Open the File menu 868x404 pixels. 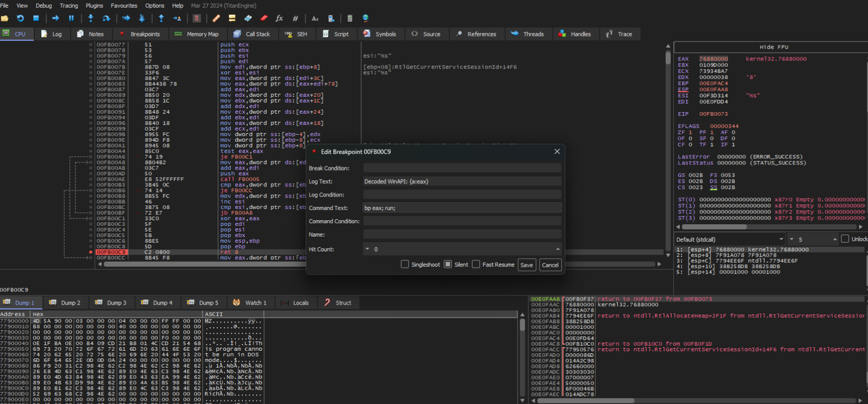tap(4, 6)
